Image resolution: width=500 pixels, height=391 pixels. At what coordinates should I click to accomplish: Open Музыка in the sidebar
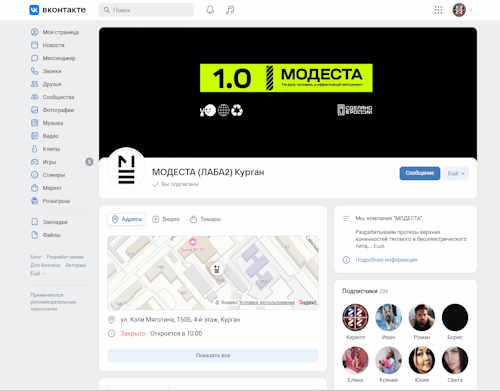(x=47, y=123)
